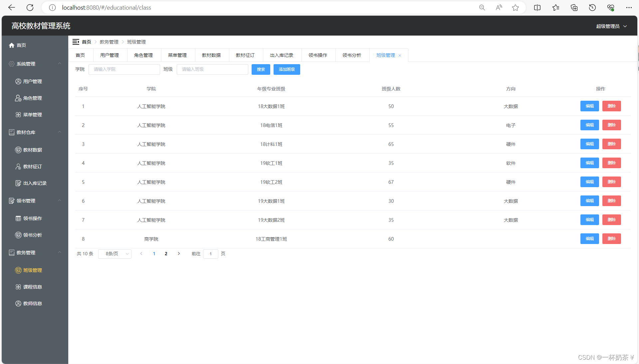Viewport: 639px width, 364px height.
Task: Click the 教师信息 icon in sidebar
Action: pos(18,303)
